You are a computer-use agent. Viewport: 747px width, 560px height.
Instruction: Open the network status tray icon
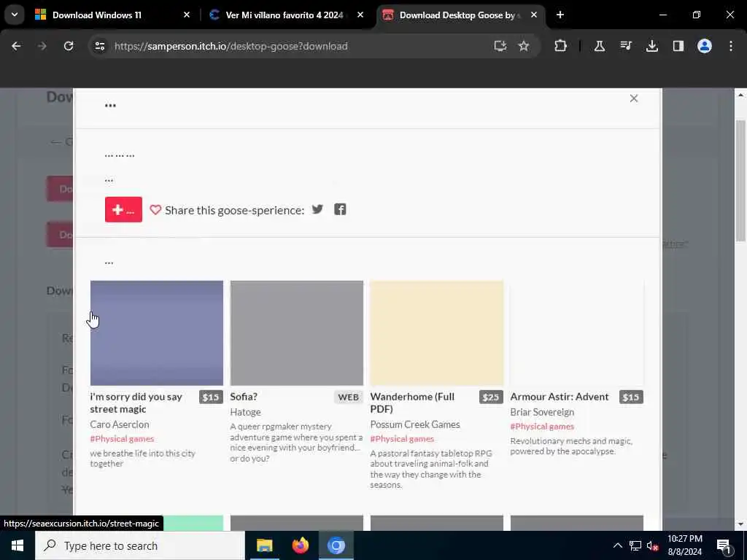point(635,545)
